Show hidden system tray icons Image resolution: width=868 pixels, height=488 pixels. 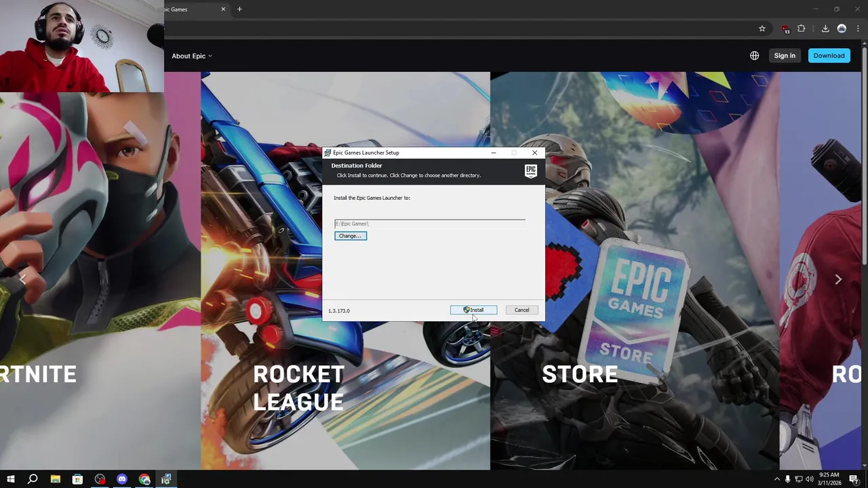[776, 479]
